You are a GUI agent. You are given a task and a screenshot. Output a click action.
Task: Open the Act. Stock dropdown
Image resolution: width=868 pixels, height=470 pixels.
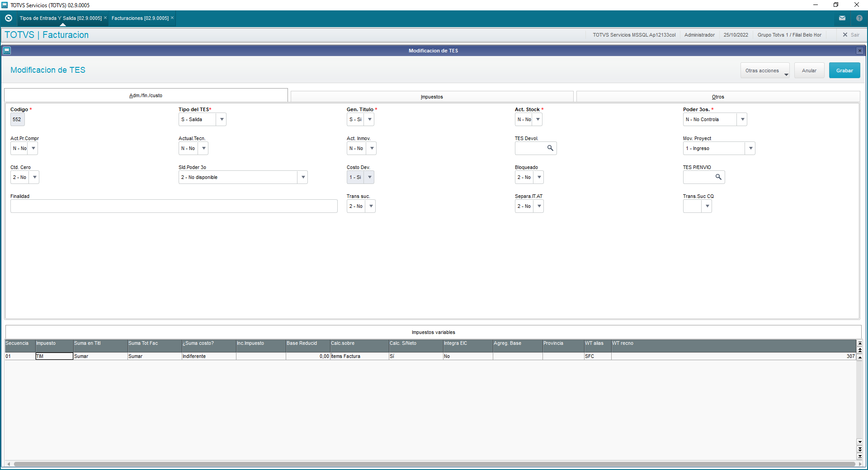point(538,119)
